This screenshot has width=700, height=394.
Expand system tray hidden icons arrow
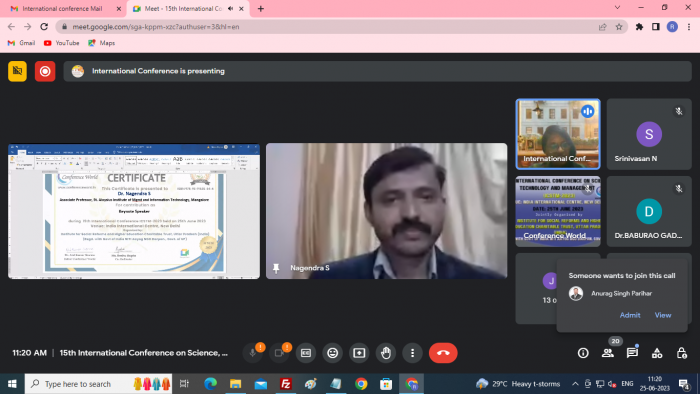(x=575, y=384)
